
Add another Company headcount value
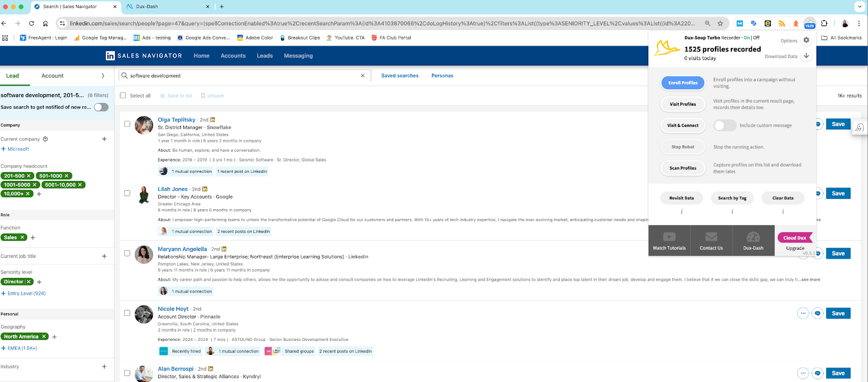39,194
